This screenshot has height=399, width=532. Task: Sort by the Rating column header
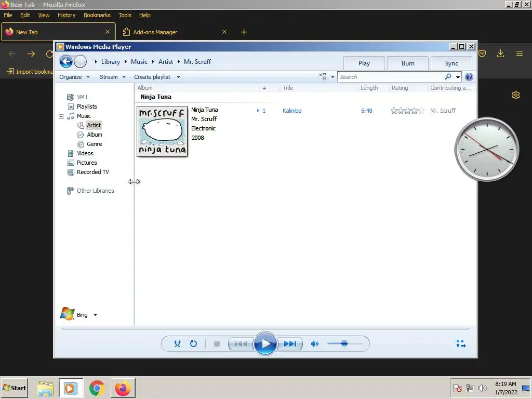tap(400, 88)
